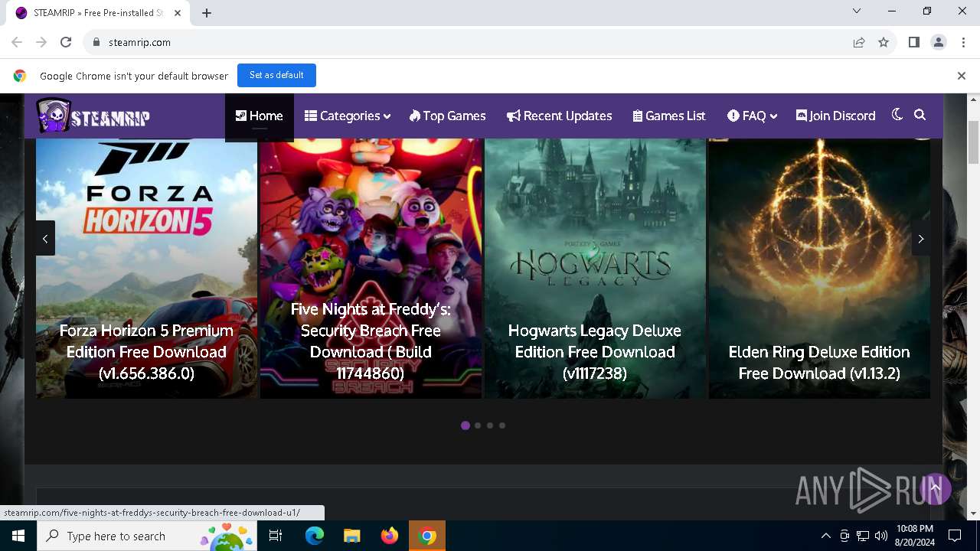Open Windows Start menu
The image size is (980, 551).
coord(18,536)
